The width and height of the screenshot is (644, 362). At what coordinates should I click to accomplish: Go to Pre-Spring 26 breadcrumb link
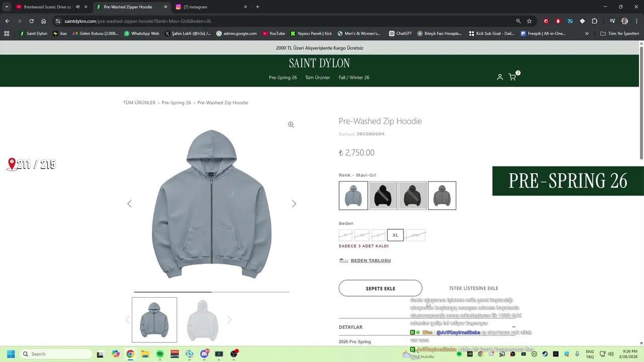point(176,103)
